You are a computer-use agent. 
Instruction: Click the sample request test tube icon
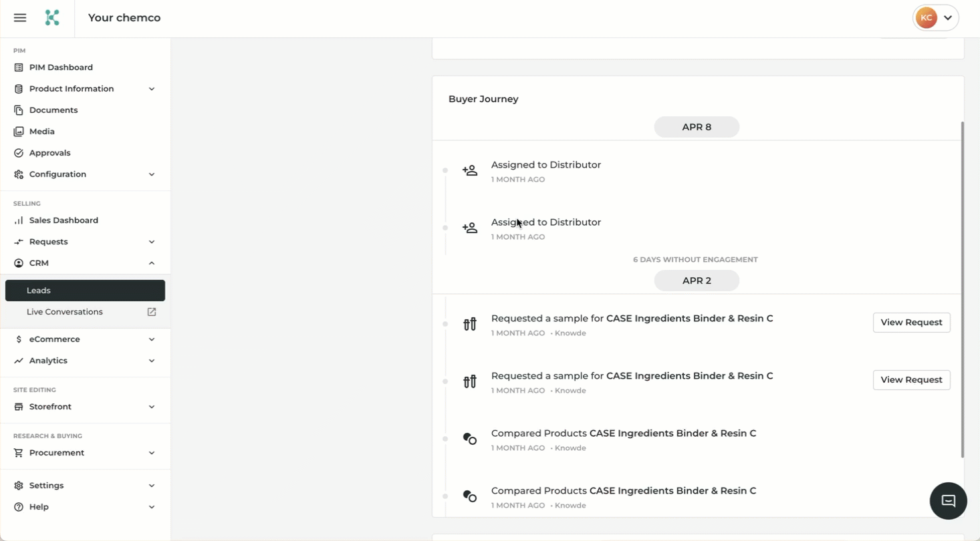pyautogui.click(x=470, y=325)
